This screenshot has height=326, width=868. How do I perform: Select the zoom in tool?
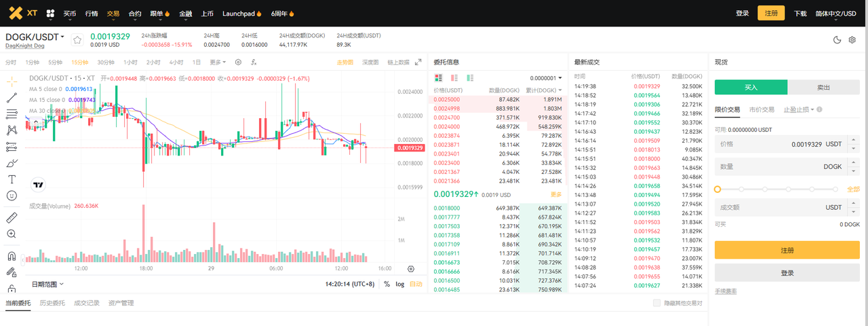[x=12, y=234]
